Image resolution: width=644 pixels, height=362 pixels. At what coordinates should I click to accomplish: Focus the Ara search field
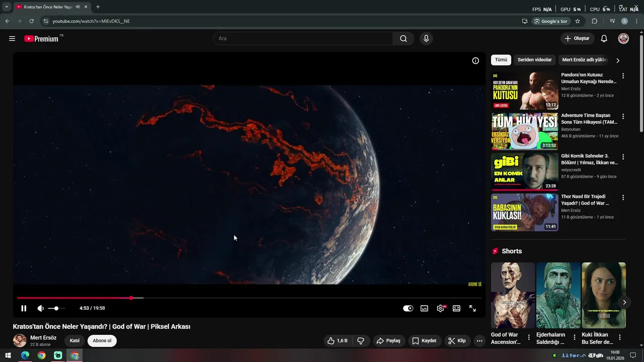[x=303, y=39]
